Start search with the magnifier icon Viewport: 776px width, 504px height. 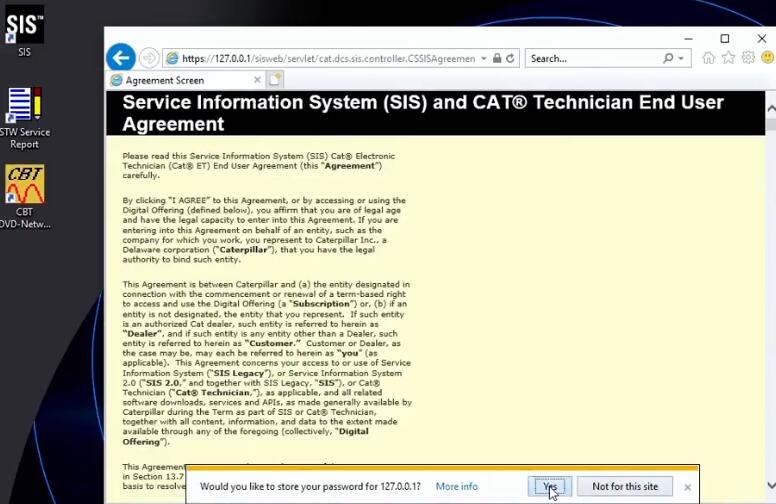pos(668,58)
